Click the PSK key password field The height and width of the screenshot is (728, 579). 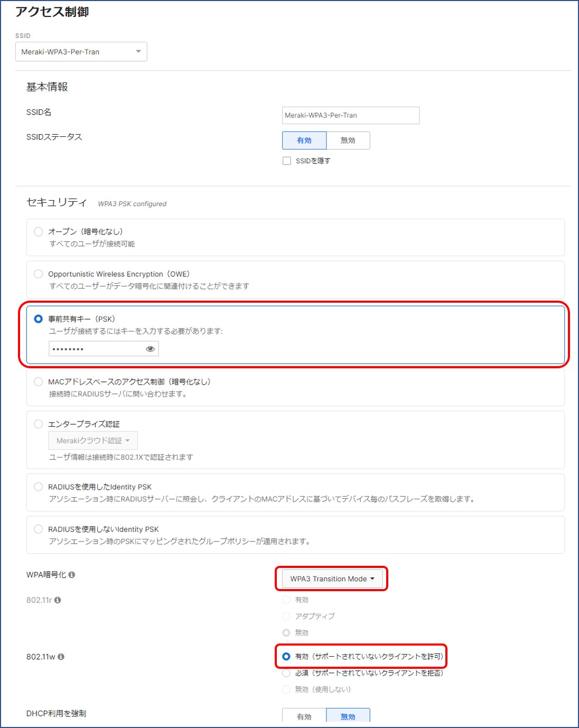click(104, 349)
